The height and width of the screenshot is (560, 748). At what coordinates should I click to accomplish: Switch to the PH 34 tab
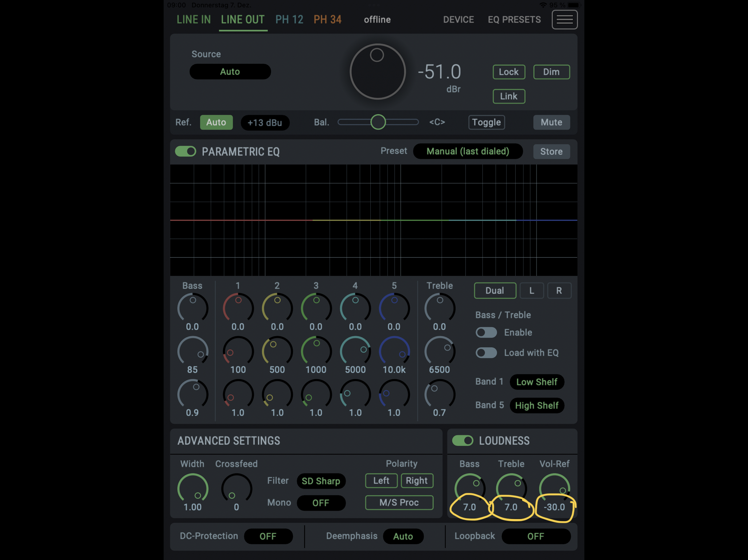328,19
